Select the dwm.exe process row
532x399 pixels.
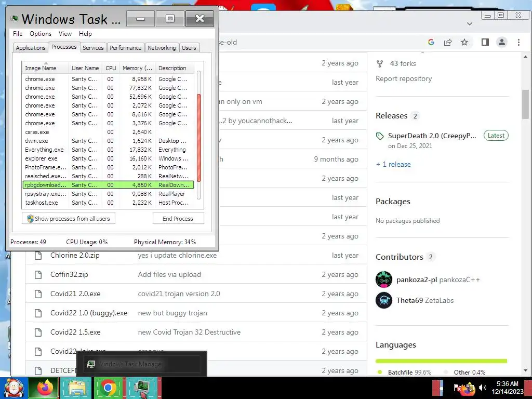pos(108,141)
